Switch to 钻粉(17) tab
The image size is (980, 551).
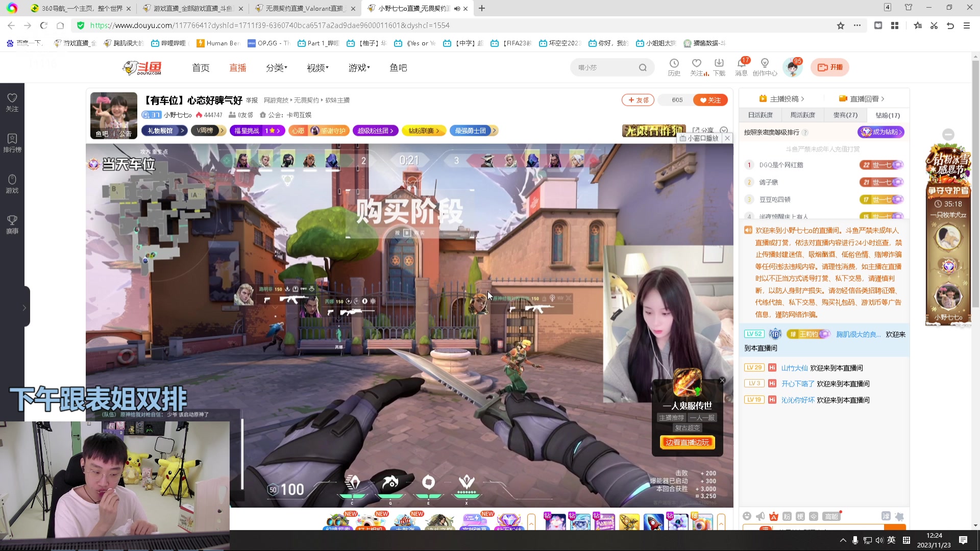(888, 115)
